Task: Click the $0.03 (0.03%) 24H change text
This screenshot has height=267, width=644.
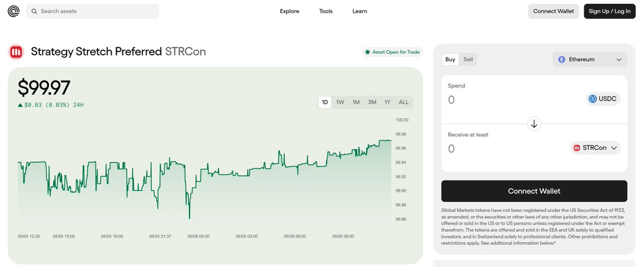Action: pyautogui.click(x=54, y=105)
